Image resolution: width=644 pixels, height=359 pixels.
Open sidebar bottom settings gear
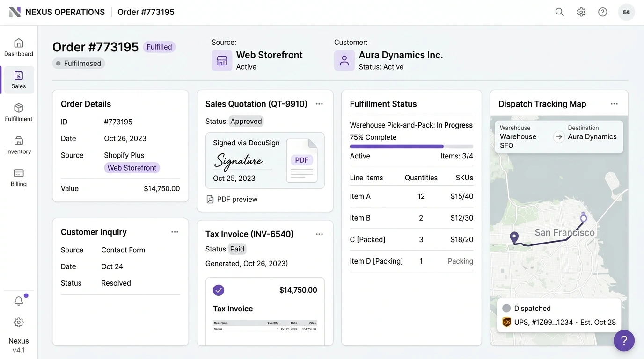coord(19,322)
